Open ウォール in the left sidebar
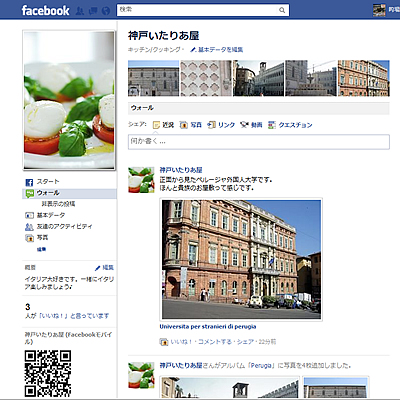 (x=69, y=193)
